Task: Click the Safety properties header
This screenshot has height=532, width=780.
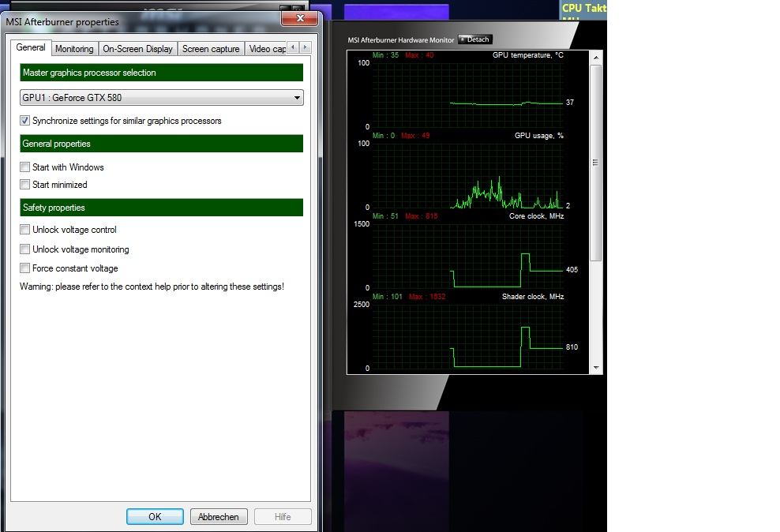Action: (162, 208)
